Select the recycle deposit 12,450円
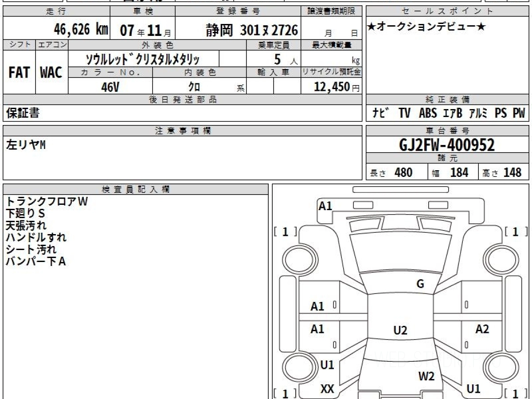The width and height of the screenshot is (532, 399). (x=337, y=87)
